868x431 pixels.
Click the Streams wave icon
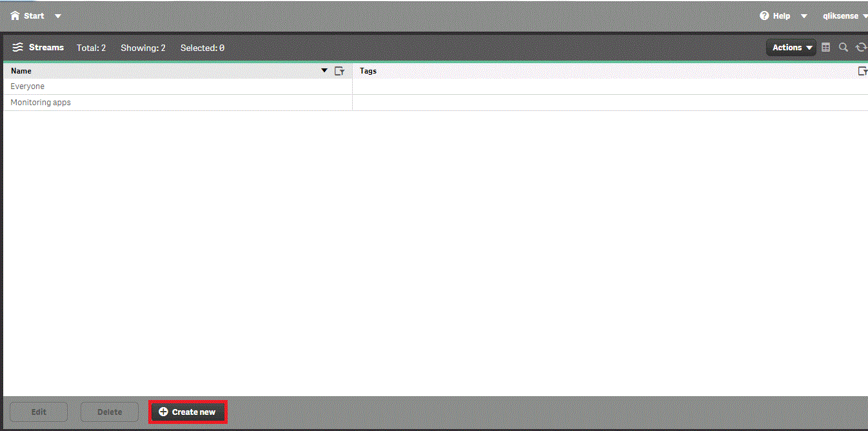point(18,48)
